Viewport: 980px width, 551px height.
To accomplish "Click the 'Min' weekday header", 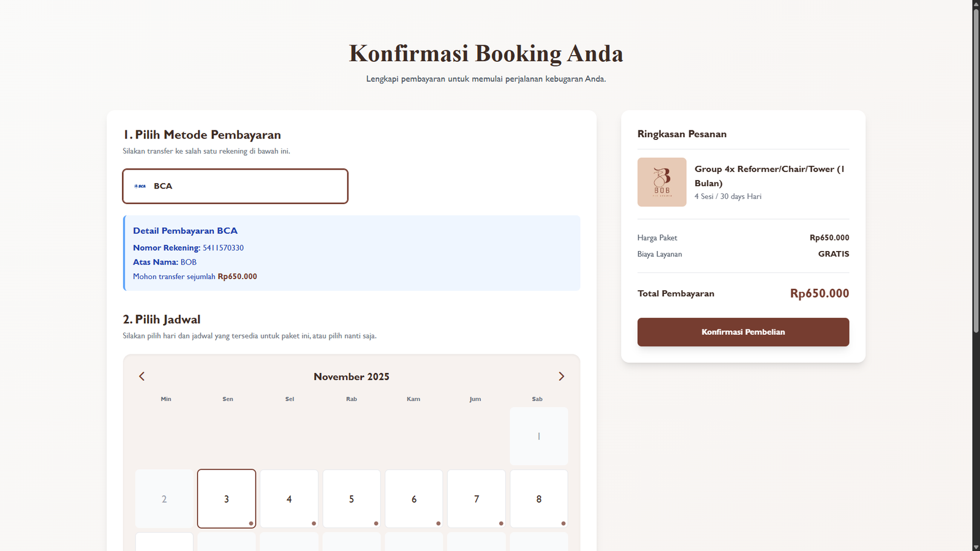I will [x=166, y=399].
